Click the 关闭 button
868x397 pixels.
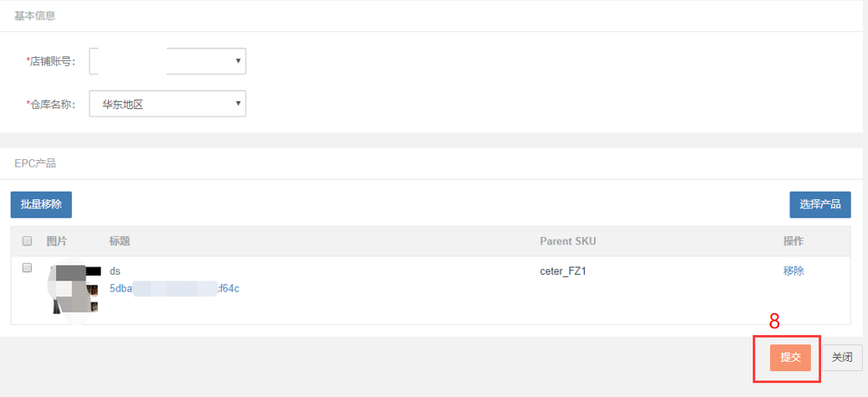pos(842,357)
